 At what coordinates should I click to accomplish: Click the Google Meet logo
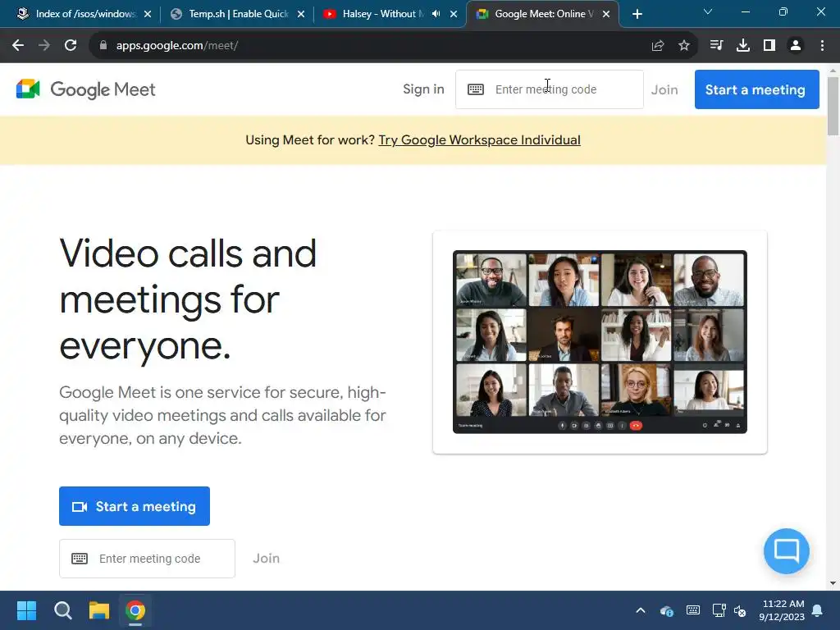click(x=85, y=89)
